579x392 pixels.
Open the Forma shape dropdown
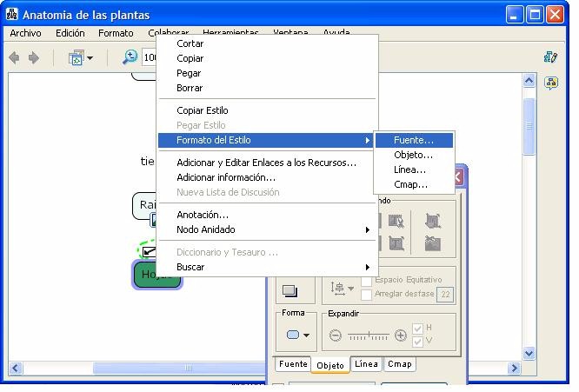pos(296,335)
